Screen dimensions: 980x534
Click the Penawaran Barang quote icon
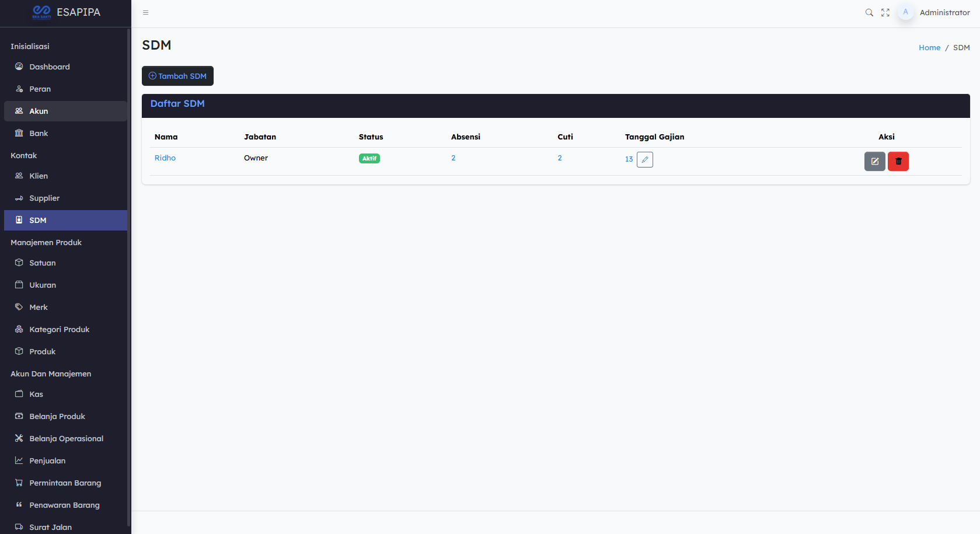pos(19,505)
